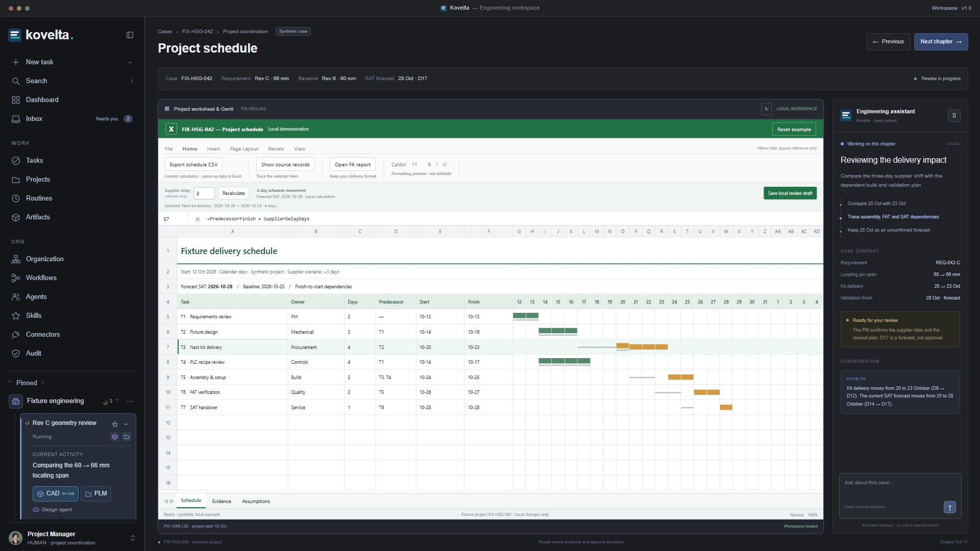Open the Inbox

click(x=71, y=119)
